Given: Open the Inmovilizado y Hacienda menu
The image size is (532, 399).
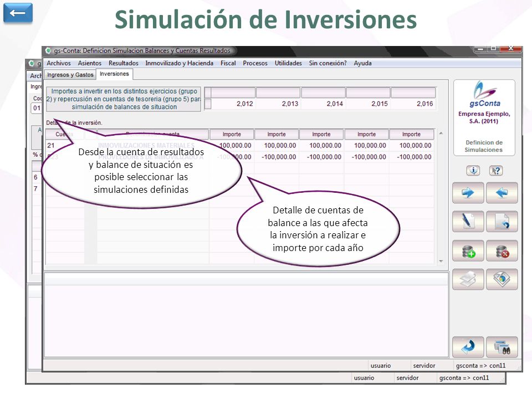Looking at the screenshot, I should click(x=179, y=63).
